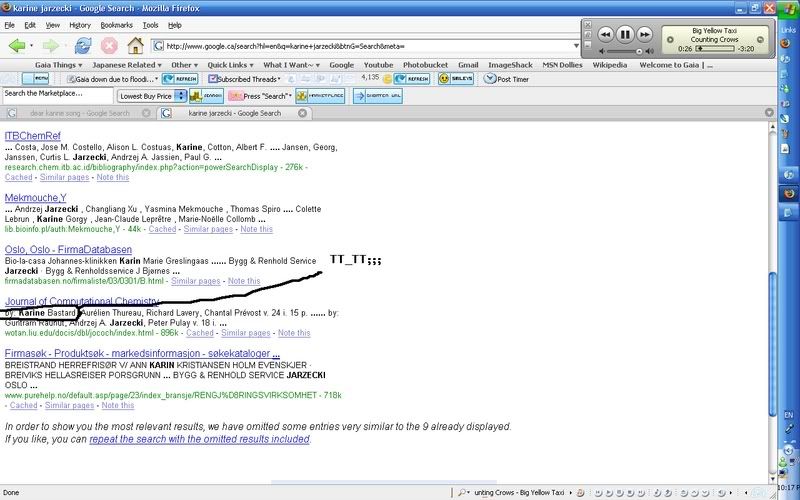Click the first Refresh button after Gaia announcement

(x=180, y=79)
